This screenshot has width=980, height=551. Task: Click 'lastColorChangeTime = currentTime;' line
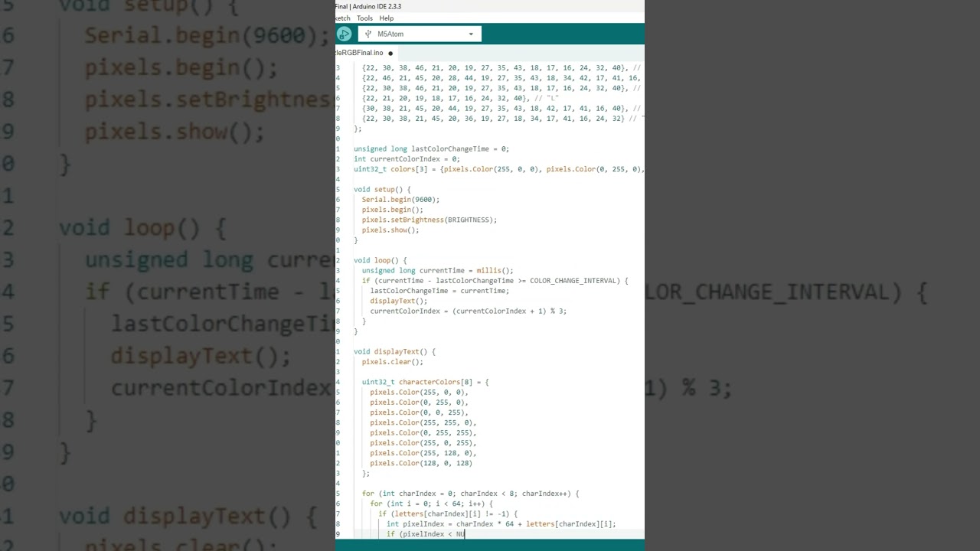[439, 291]
